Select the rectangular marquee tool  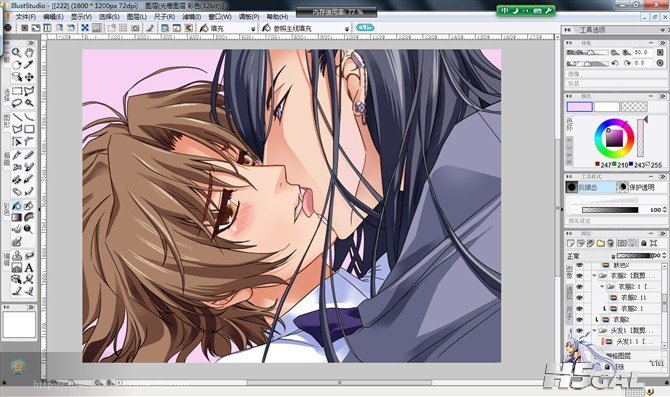17,91
